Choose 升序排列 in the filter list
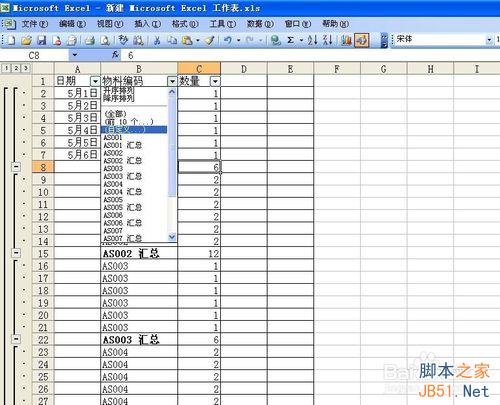Screen dimensions: 500x405 point(119,90)
